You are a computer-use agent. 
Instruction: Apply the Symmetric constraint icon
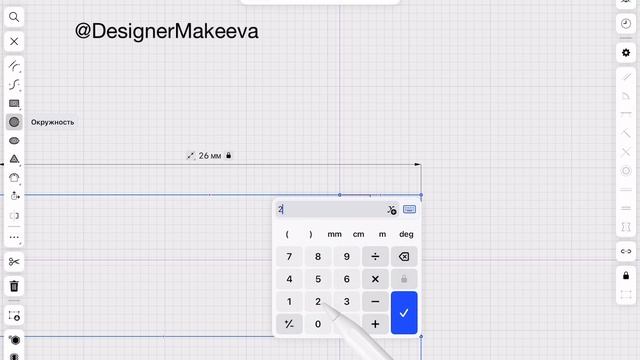click(x=626, y=227)
